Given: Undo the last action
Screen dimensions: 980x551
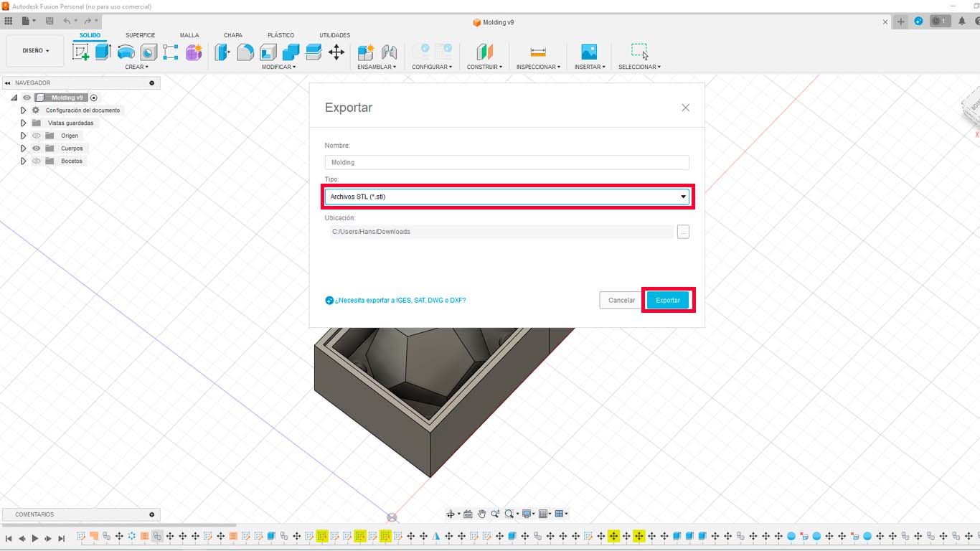Looking at the screenshot, I should coord(69,22).
